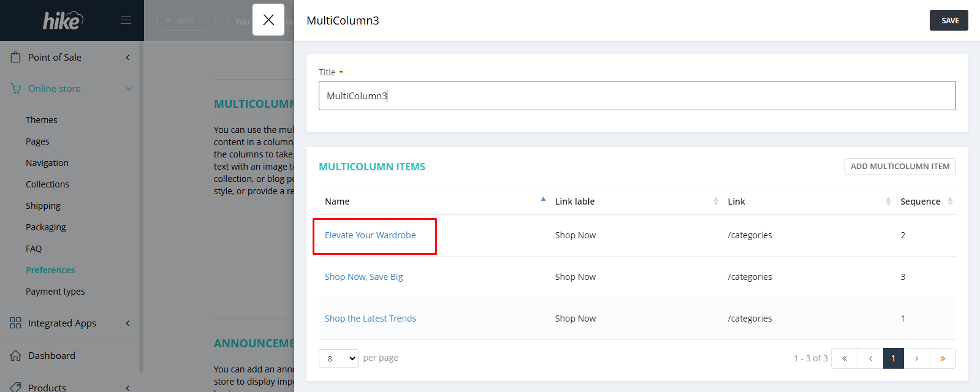Image resolution: width=980 pixels, height=392 pixels.
Task: Open Elevate Your Wardrobe item
Action: coord(370,235)
